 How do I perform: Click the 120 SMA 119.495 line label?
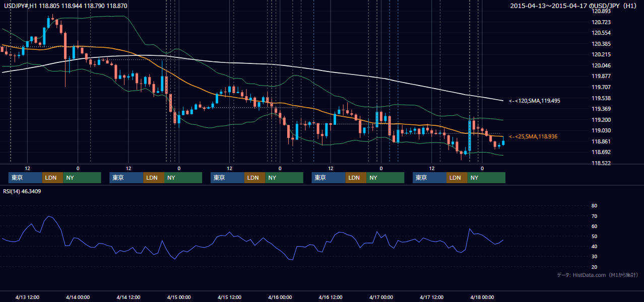[534, 101]
